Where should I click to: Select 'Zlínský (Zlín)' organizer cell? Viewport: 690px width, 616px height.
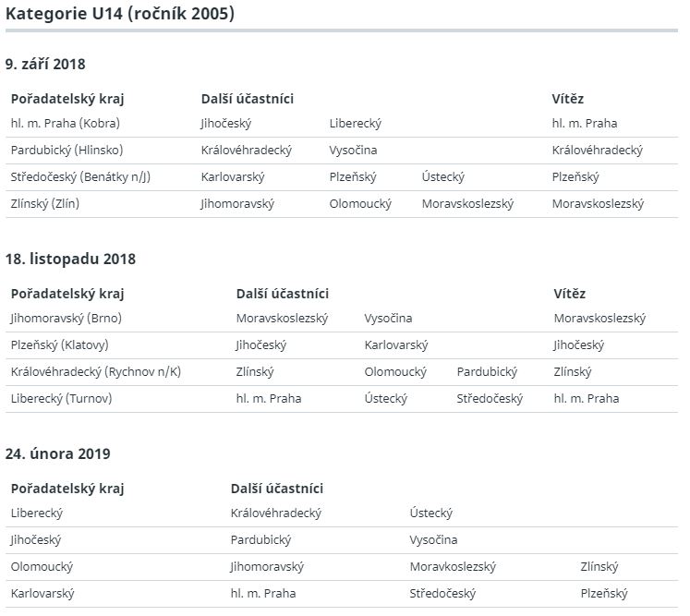[x=45, y=204]
